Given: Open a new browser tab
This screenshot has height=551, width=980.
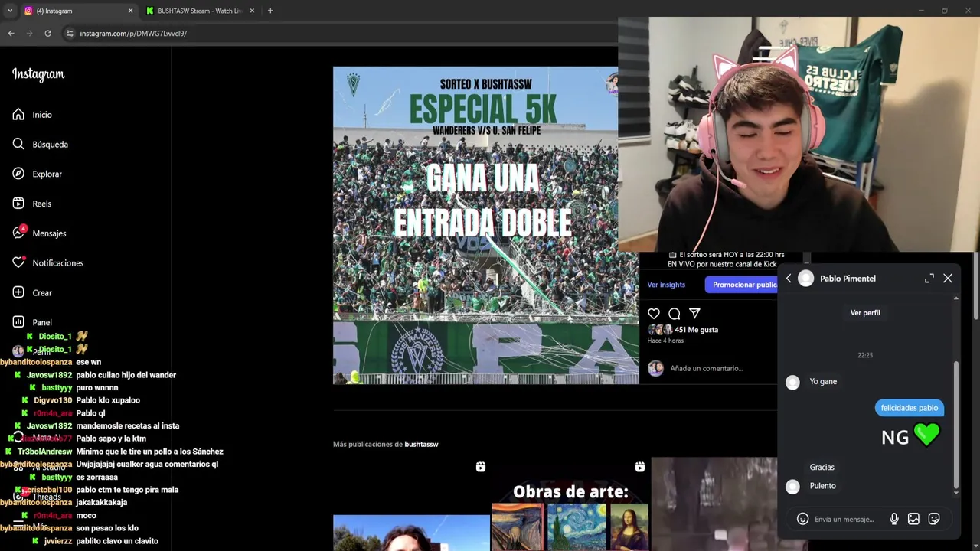Looking at the screenshot, I should 270,11.
